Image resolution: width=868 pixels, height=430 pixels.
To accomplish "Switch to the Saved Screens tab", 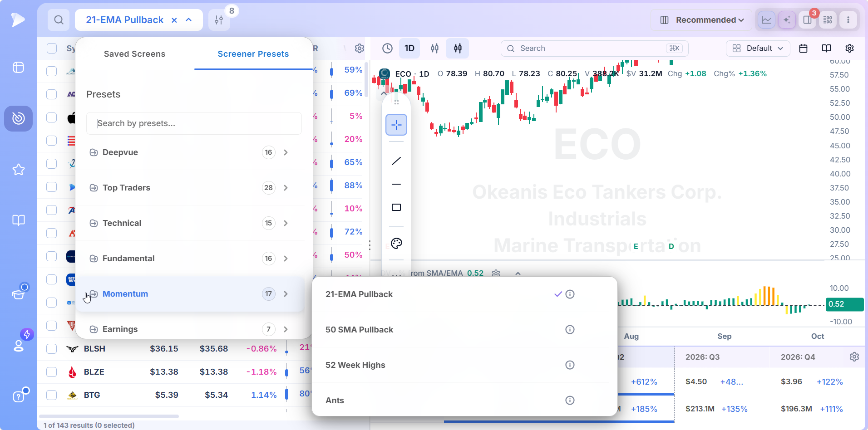I will (x=134, y=54).
